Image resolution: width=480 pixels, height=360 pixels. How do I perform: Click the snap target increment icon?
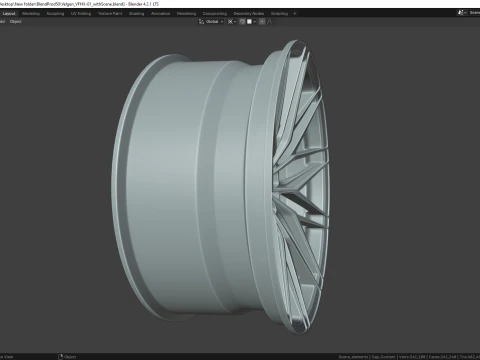click(249, 22)
